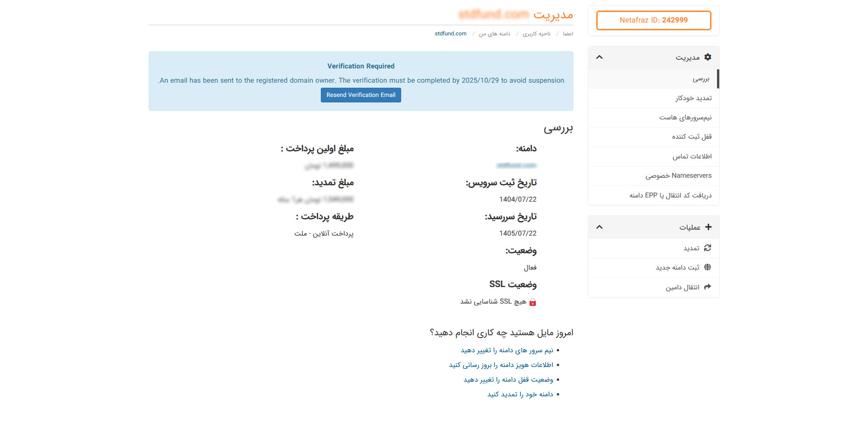Image resolution: width=868 pixels, height=423 pixels.
Task: Click the refresh icon next to تمدید
Action: tap(707, 248)
